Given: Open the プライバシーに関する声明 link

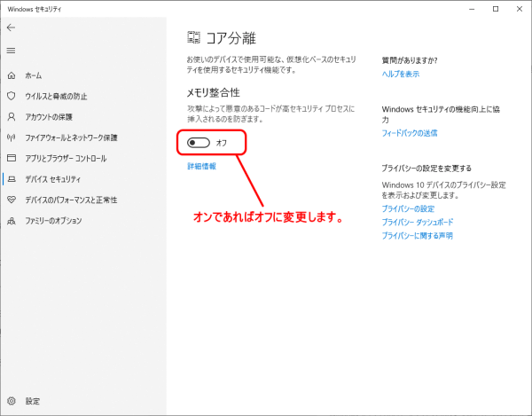Looking at the screenshot, I should coord(418,236).
